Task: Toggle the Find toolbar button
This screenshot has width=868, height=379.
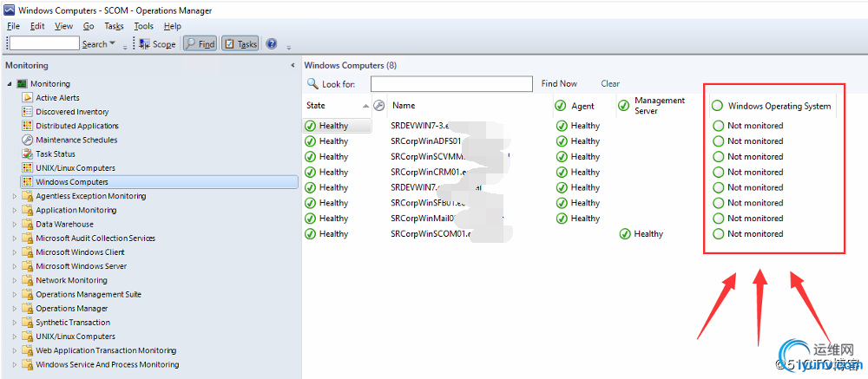Action: click(200, 43)
